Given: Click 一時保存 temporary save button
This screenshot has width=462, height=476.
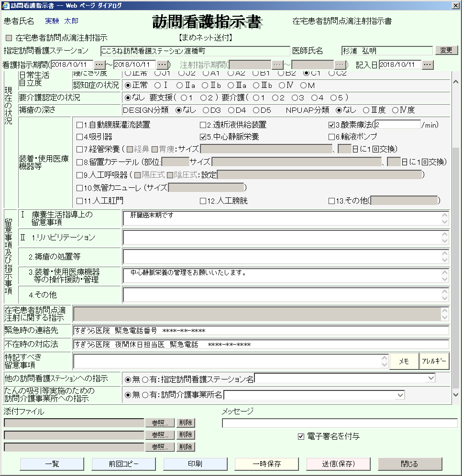Looking at the screenshot, I should pos(267,464).
